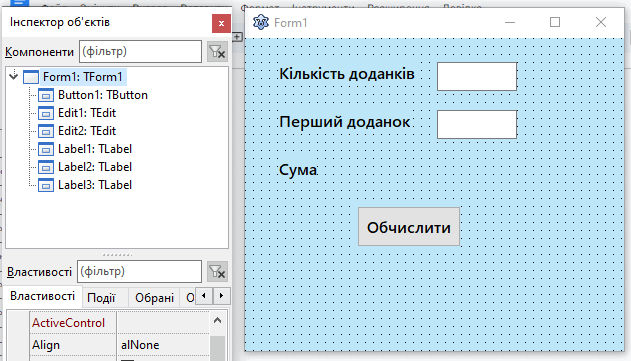
Task: Click the alNone value of Align
Action: pos(140,345)
